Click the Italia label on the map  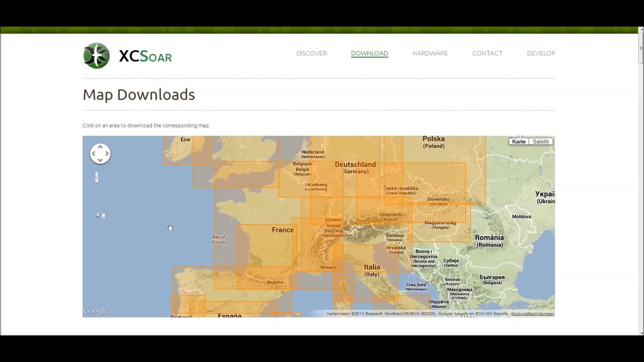click(372, 267)
